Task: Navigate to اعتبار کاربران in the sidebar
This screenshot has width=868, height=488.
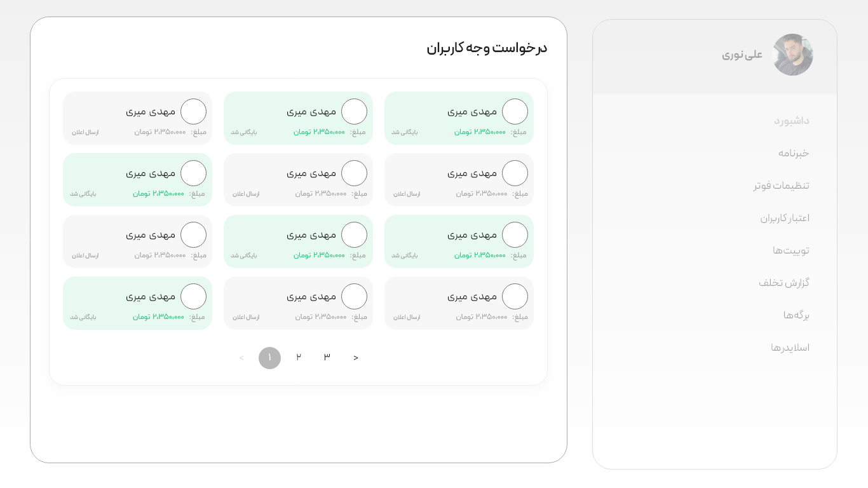Action: (x=785, y=218)
